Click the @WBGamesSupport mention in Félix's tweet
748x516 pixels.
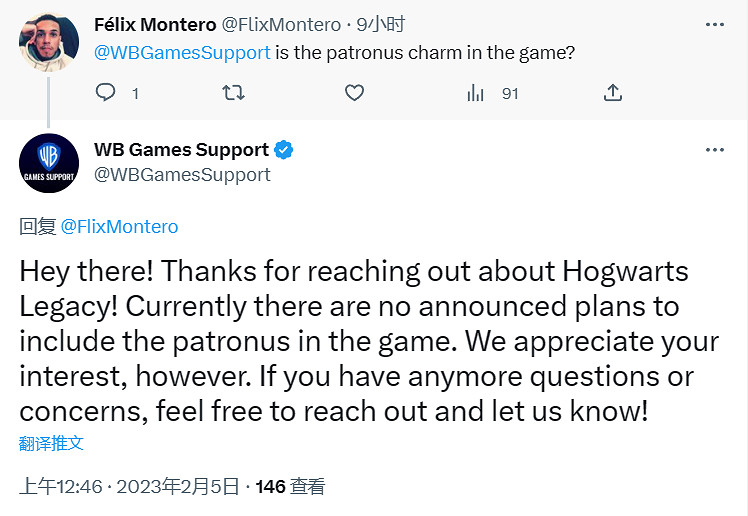[x=182, y=52]
